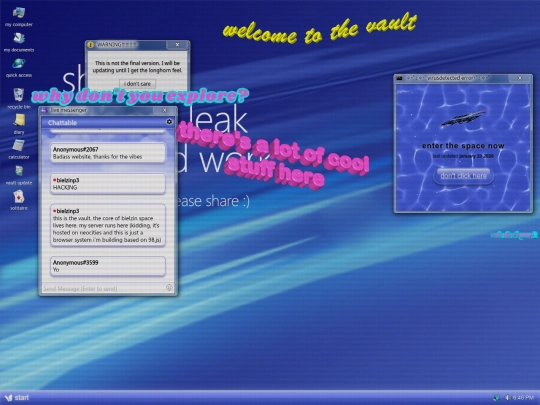Close the virusdetected error window

[x=520, y=78]
